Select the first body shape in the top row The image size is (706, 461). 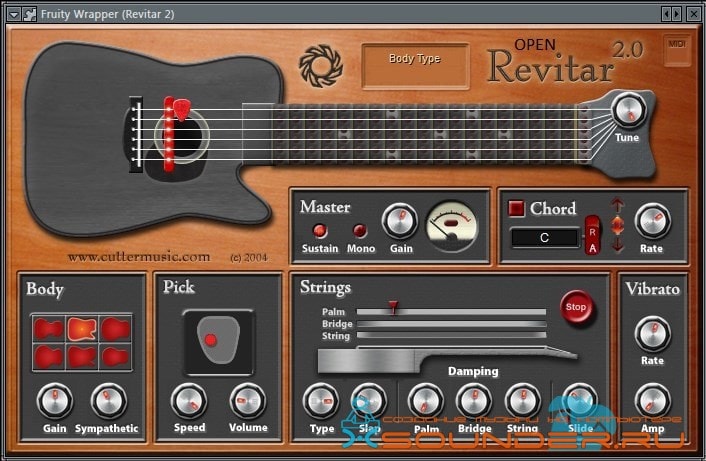[48, 329]
